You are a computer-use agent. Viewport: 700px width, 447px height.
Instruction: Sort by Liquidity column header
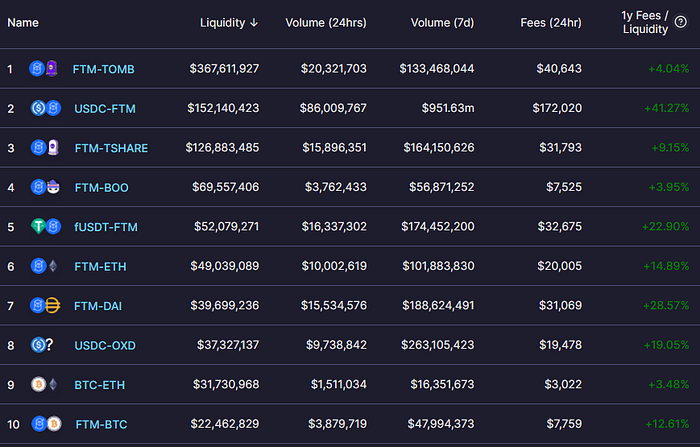(x=229, y=23)
